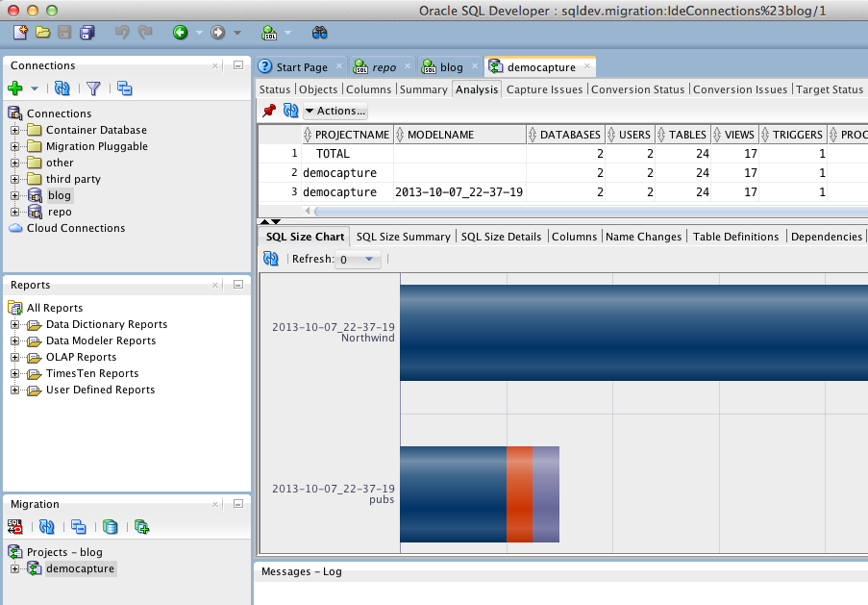Open the Table Definitions tab
868x605 pixels.
coord(735,237)
